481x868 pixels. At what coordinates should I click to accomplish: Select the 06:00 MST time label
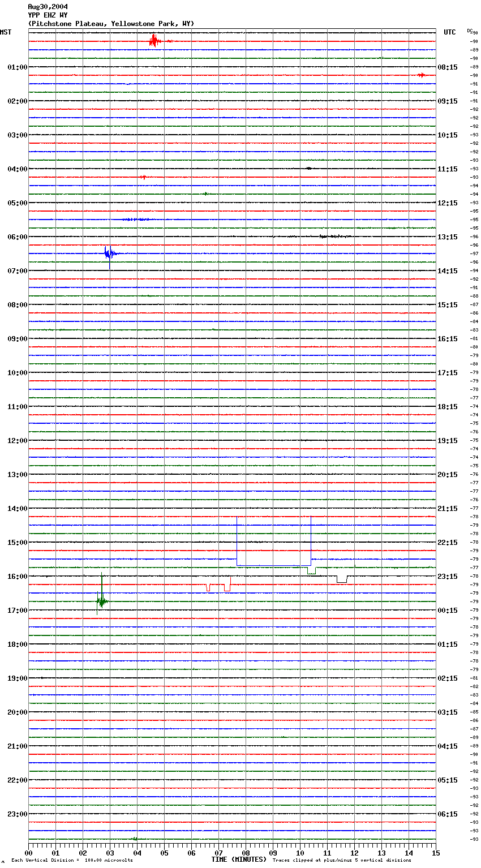tap(18, 237)
